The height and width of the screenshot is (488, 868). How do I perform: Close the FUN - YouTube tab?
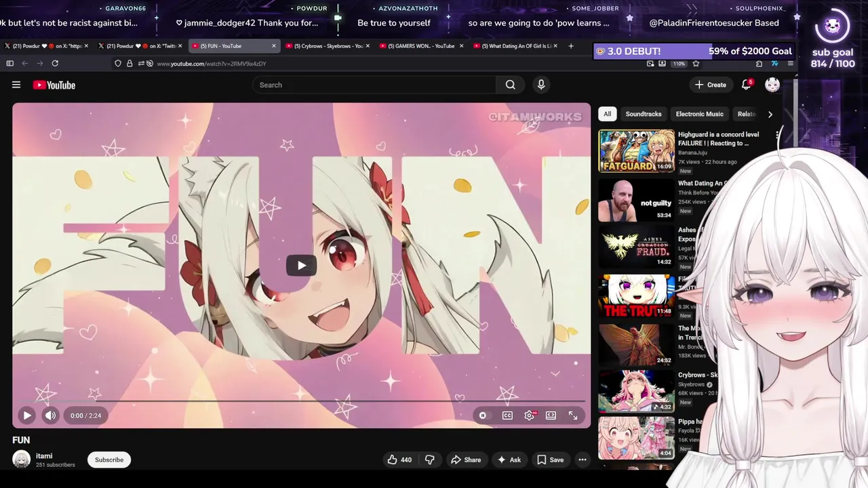pos(274,46)
